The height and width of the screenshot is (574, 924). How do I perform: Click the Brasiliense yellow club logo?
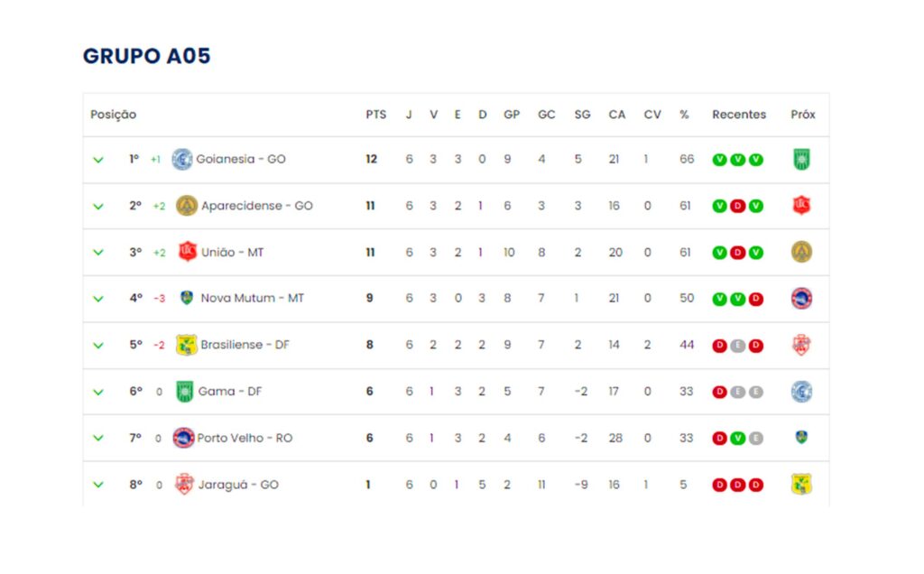(187, 345)
